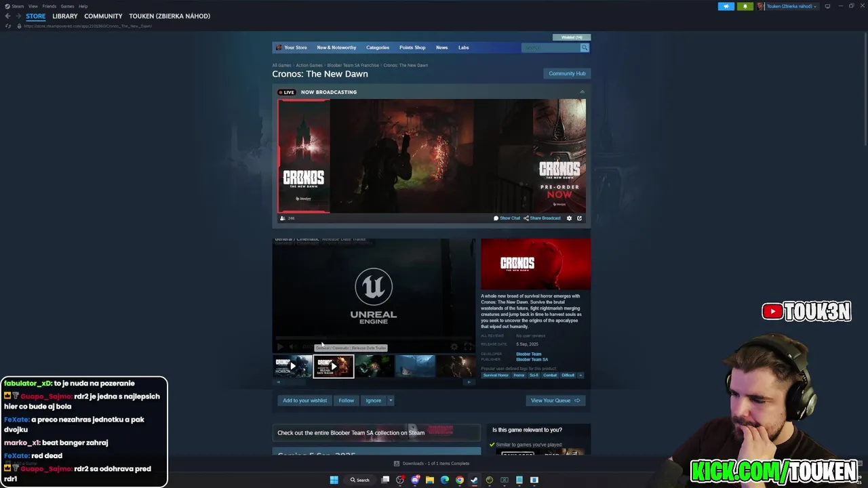Click the store search magnifier icon

[584, 47]
